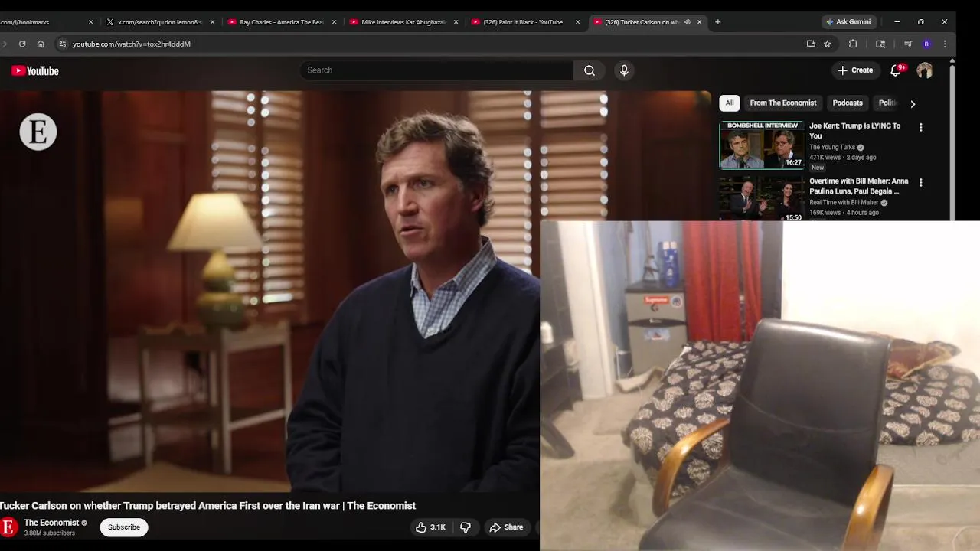This screenshot has height=551, width=980.
Task: Like the video with thumbs up
Action: (430, 527)
